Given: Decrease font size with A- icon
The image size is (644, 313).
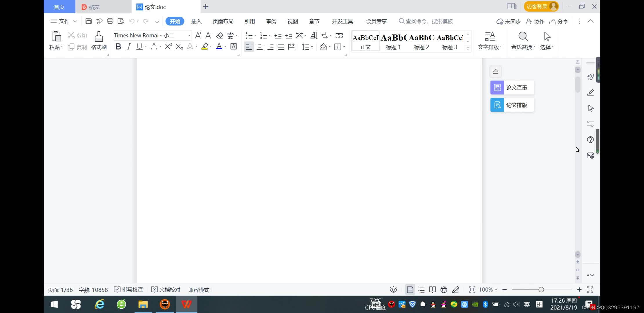Looking at the screenshot, I should pos(209,35).
